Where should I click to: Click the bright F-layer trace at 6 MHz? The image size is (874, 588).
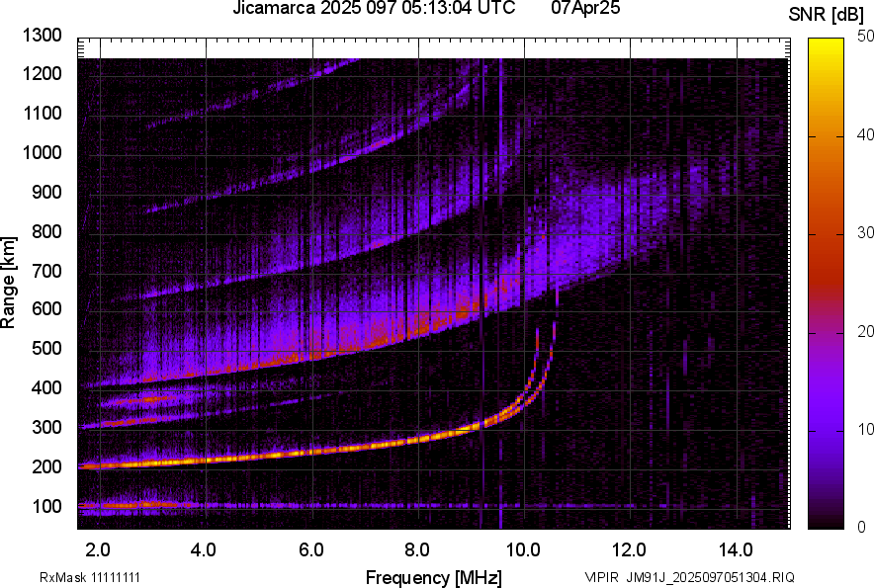pyautogui.click(x=312, y=452)
